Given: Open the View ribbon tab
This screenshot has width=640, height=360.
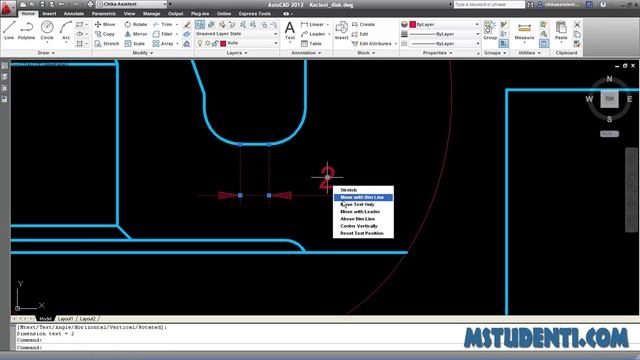Looking at the screenshot, I should coord(129,14).
